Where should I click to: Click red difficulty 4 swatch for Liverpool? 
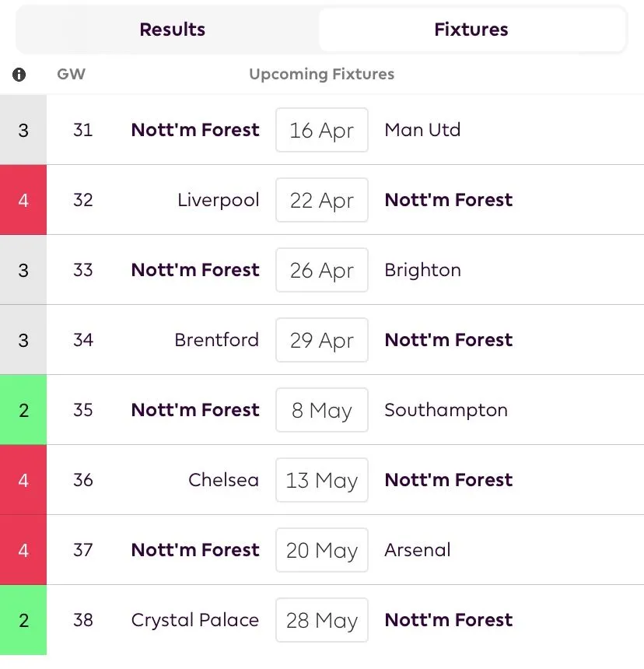click(x=23, y=200)
